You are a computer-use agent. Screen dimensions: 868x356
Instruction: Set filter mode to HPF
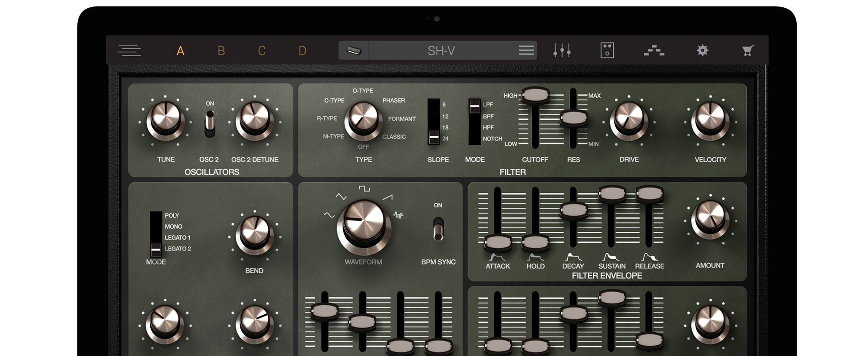(488, 127)
